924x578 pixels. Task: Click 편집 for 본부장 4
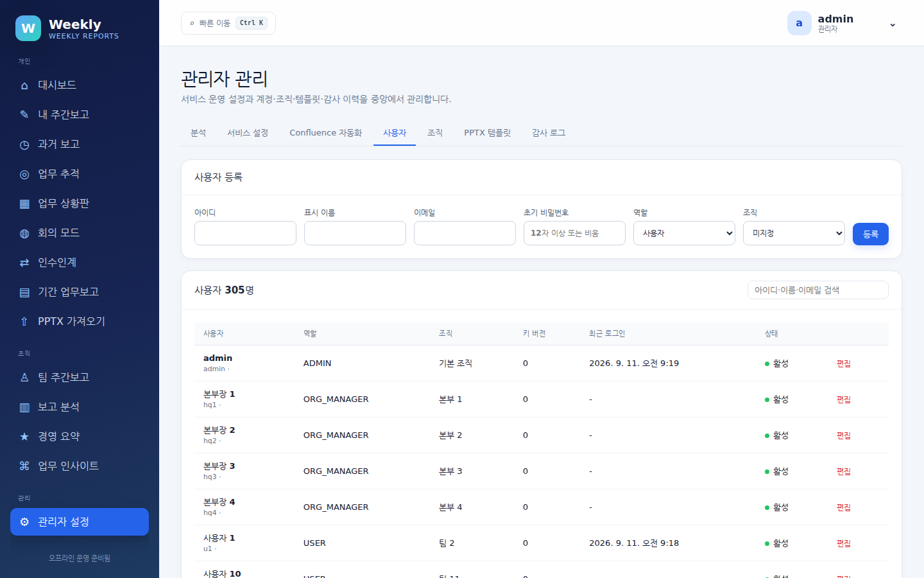pyautogui.click(x=844, y=507)
